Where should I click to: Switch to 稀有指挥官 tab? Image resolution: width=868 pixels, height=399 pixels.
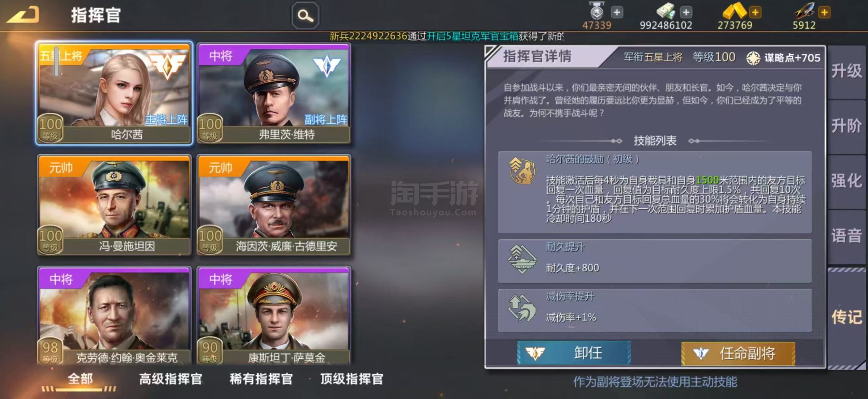coord(261,379)
